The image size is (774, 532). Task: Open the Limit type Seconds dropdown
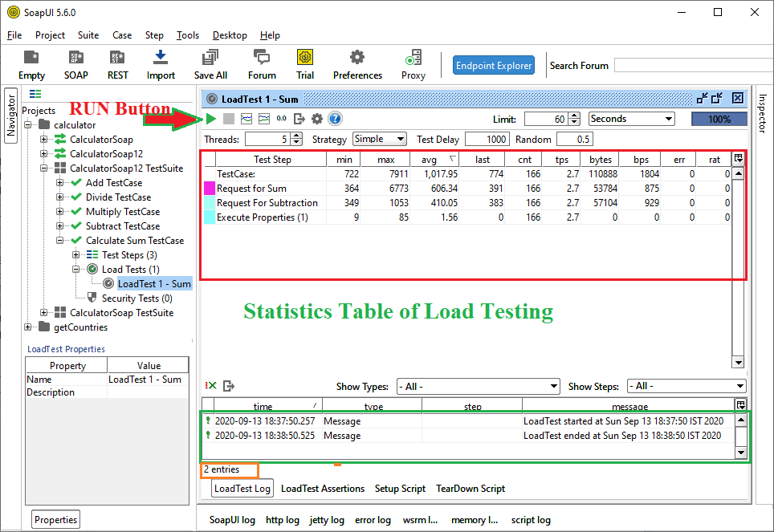tap(631, 119)
